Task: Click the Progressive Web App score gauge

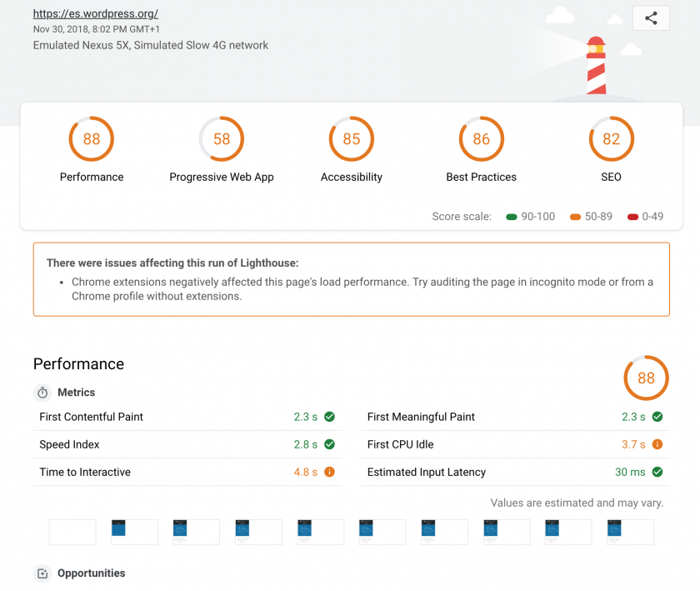Action: click(x=222, y=139)
